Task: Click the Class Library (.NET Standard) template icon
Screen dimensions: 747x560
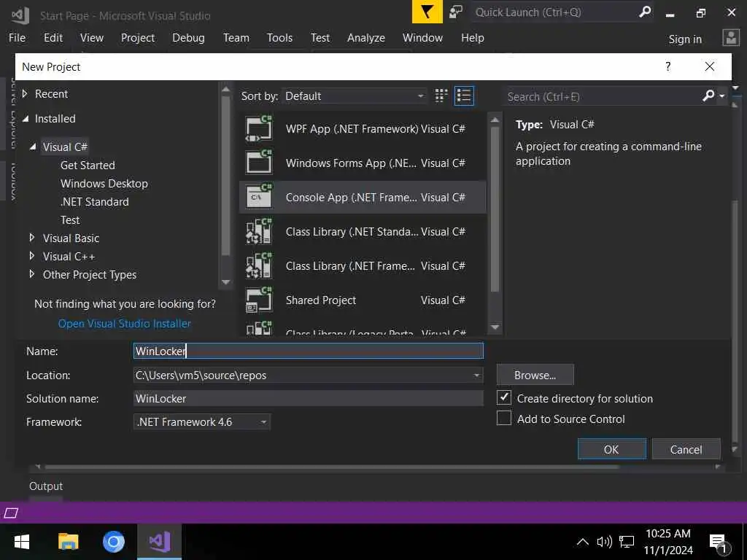Action: click(259, 231)
